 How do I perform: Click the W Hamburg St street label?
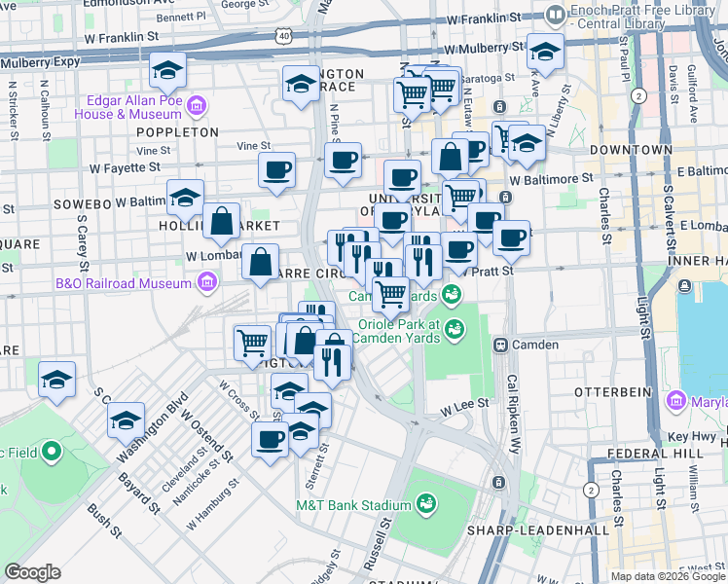tap(212, 504)
